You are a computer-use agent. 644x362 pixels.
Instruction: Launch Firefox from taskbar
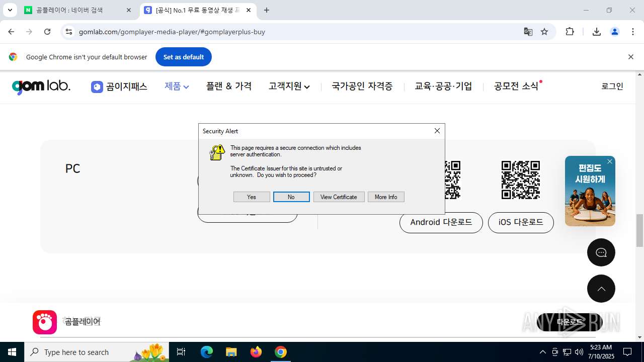256,352
